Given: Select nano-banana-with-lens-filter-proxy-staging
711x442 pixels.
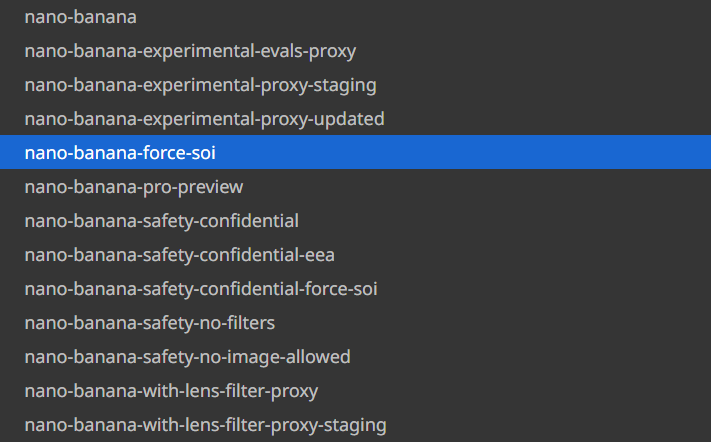Looking at the screenshot, I should [205, 425].
